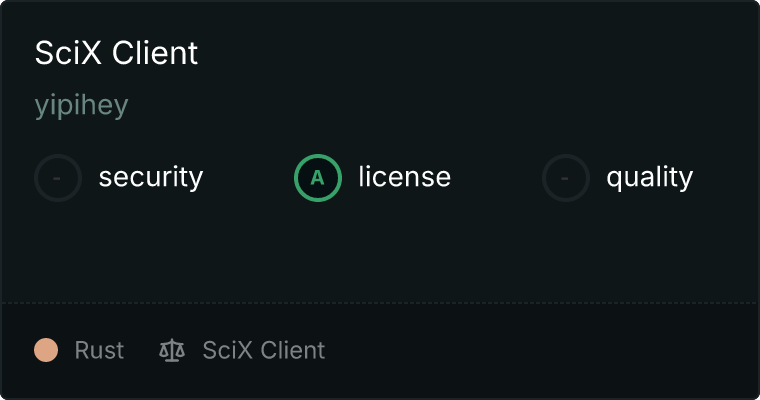Click empty card space right of the title
This screenshot has width=760, height=400.
(480, 53)
